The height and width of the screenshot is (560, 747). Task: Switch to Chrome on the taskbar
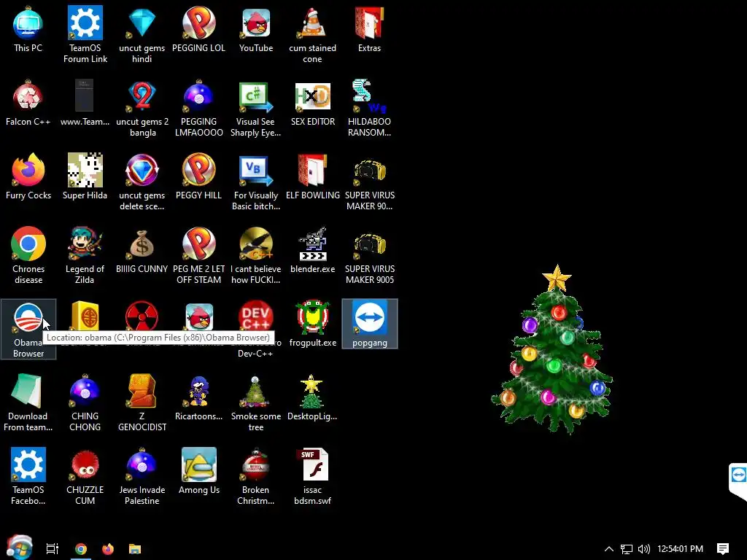tap(81, 548)
